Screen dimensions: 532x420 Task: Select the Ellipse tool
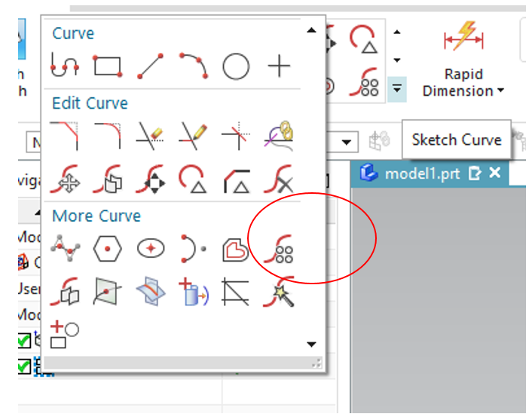tap(151, 249)
